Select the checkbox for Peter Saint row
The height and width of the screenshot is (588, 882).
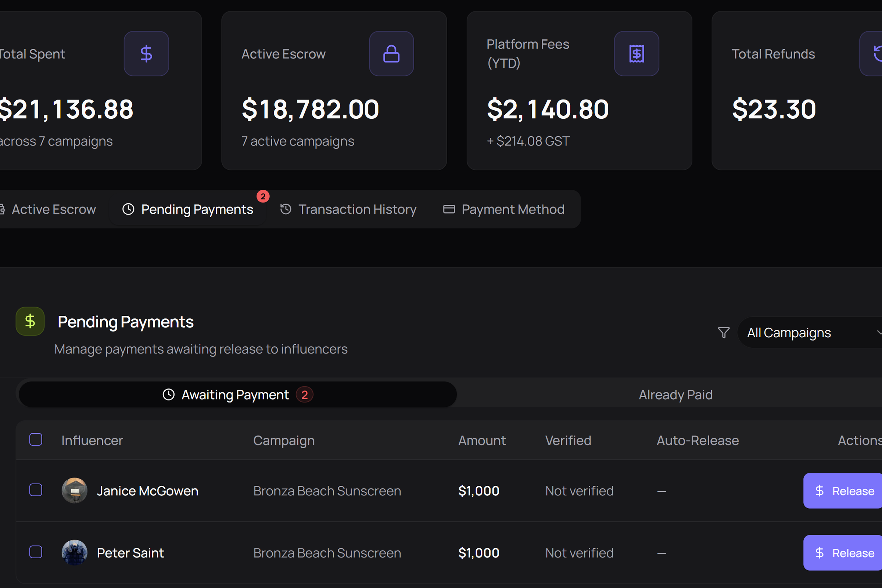[x=36, y=552]
